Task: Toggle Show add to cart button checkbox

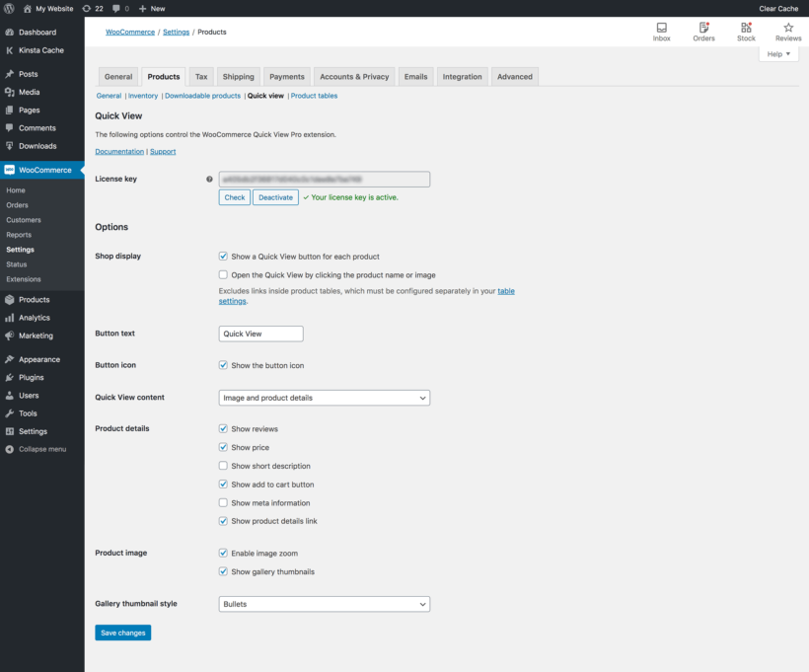Action: [x=223, y=485]
